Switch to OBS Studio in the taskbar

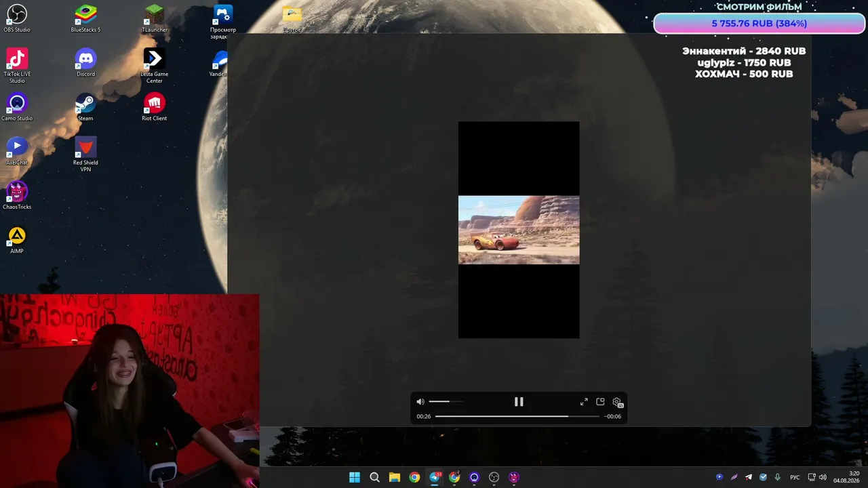point(494,477)
